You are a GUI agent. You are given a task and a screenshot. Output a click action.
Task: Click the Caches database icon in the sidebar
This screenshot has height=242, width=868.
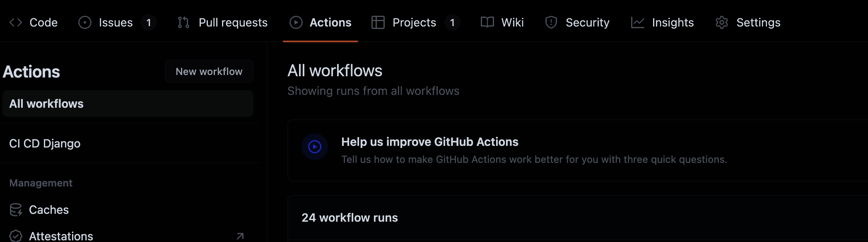[x=16, y=210]
